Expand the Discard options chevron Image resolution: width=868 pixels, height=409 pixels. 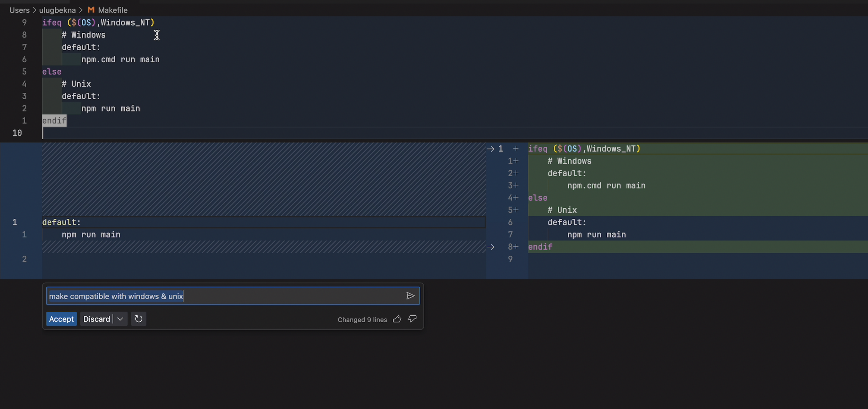(x=120, y=319)
